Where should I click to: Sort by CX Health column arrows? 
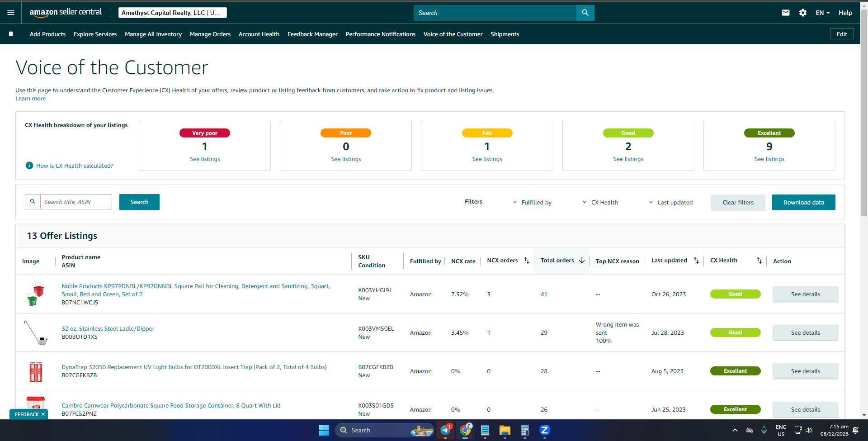759,261
